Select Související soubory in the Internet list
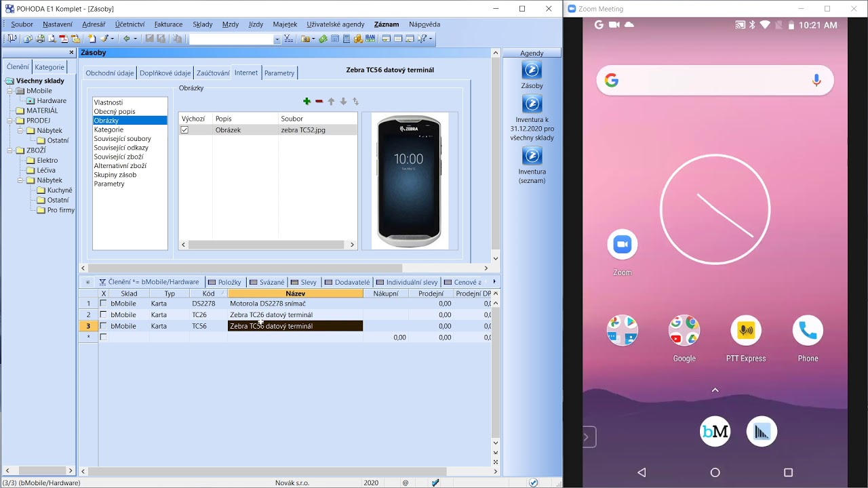The width and height of the screenshot is (868, 488). [x=123, y=139]
